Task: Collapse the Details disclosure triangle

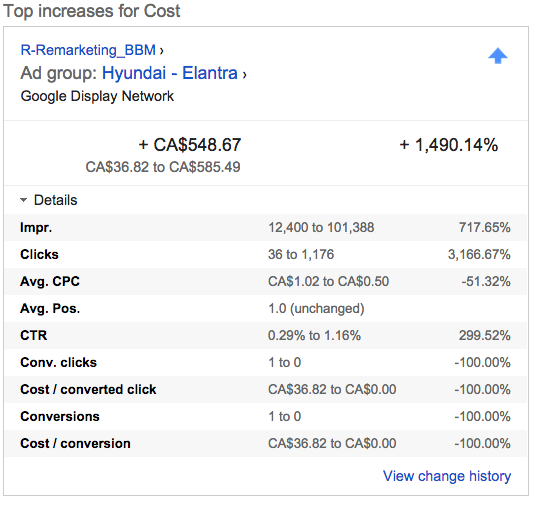Action: (x=23, y=200)
